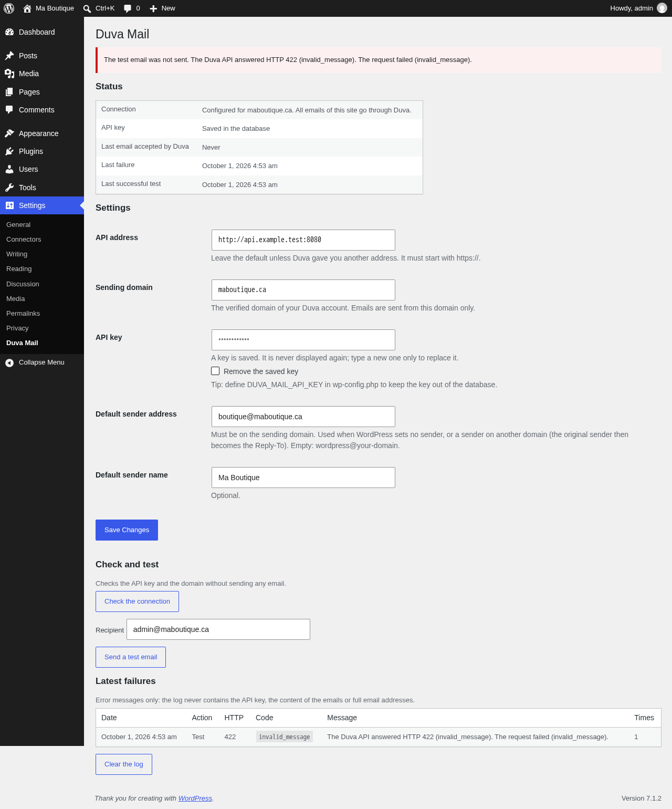This screenshot has width=672, height=809.
Task: Click Check the connection button
Action: [x=137, y=601]
